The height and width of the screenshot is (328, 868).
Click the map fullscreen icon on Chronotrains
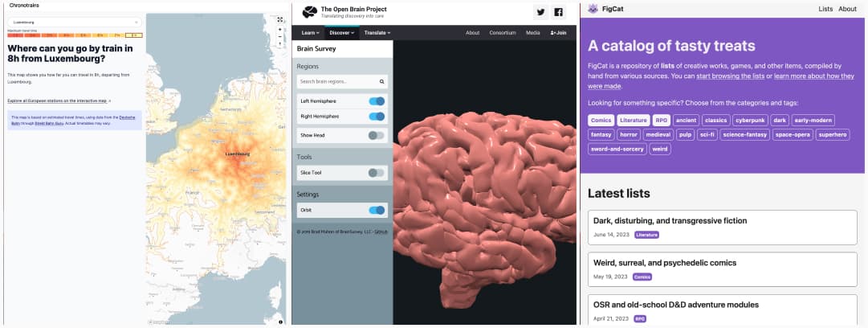(280, 20)
